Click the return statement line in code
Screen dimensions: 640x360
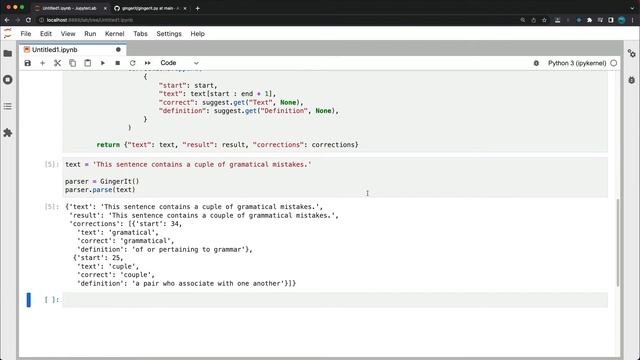(227, 145)
